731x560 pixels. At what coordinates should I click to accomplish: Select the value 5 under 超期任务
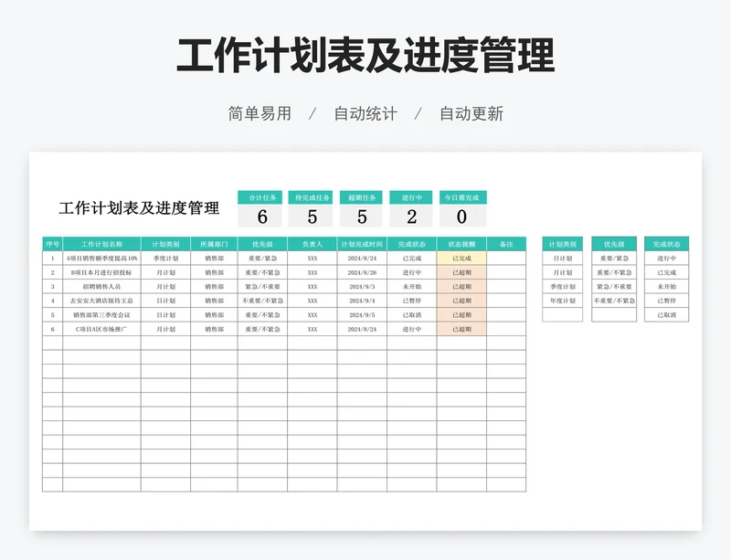[362, 217]
